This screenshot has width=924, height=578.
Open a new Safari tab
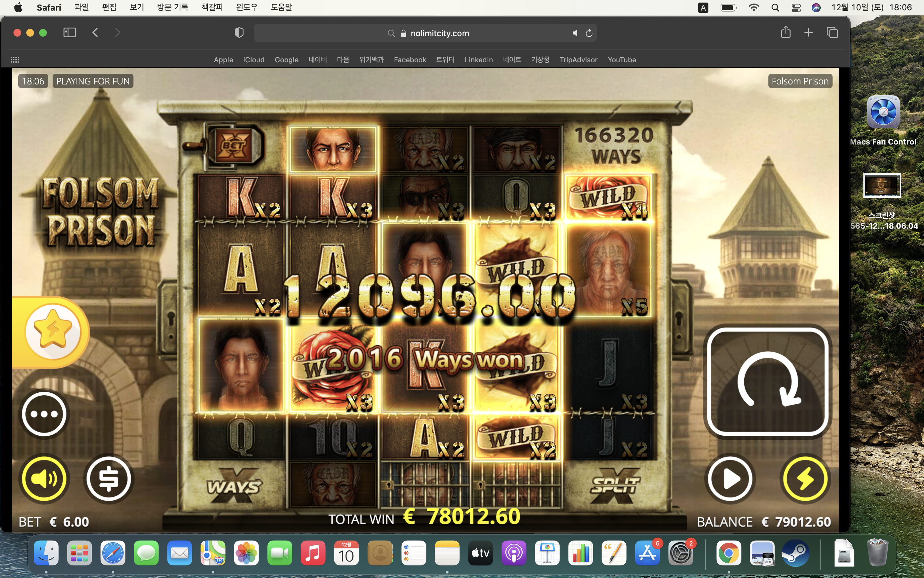(x=808, y=32)
